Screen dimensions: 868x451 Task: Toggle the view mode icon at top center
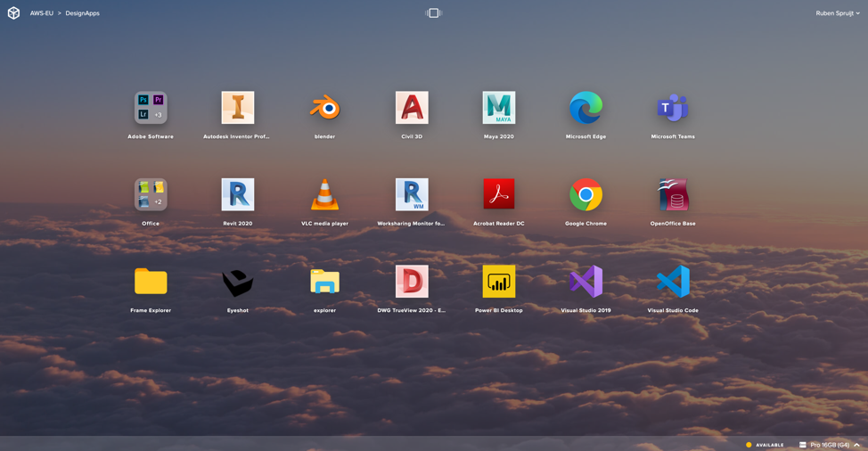click(434, 13)
